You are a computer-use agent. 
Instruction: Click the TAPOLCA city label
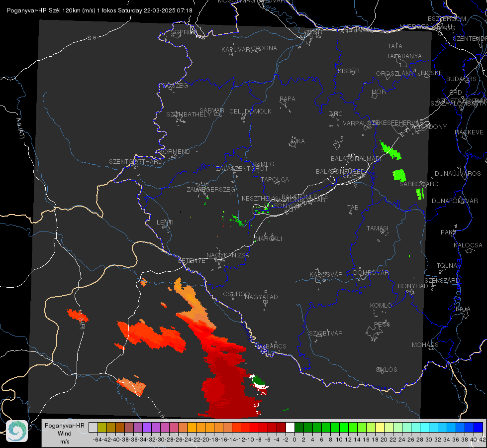coord(275,179)
